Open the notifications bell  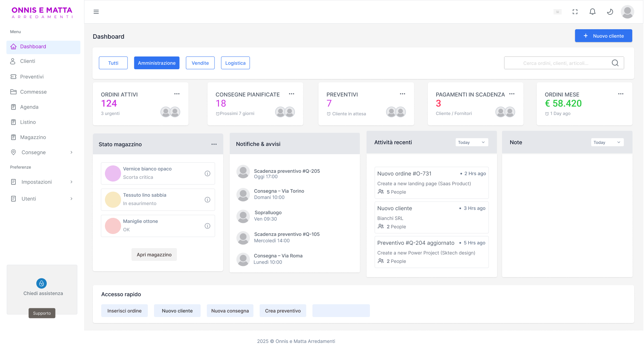click(x=592, y=12)
